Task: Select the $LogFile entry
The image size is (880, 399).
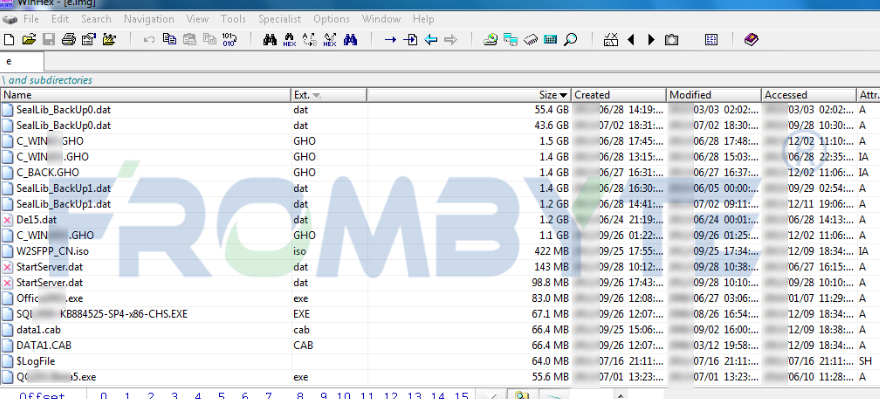Action: (439, 361)
